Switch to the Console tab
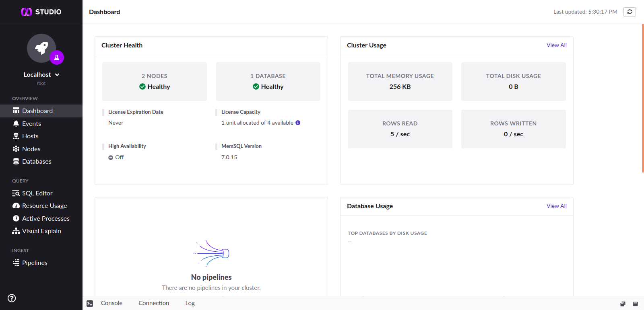 (111, 303)
